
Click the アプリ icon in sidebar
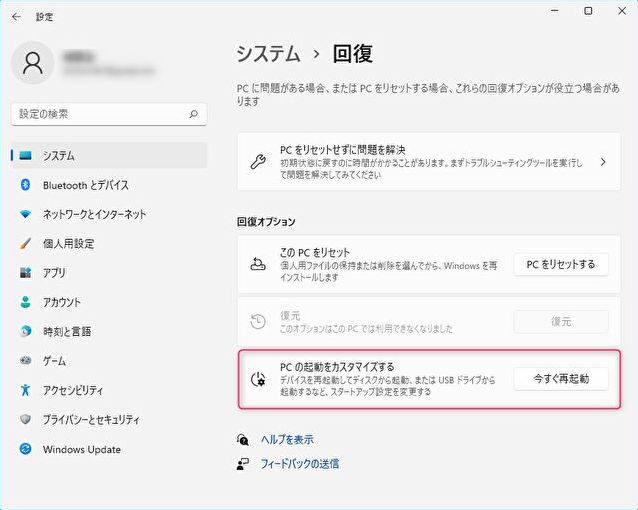click(25, 272)
